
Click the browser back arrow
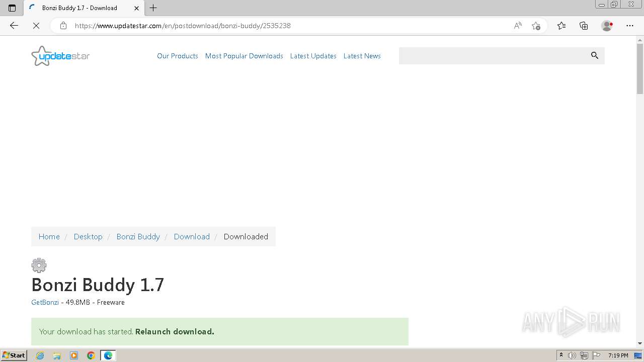pos(14,26)
